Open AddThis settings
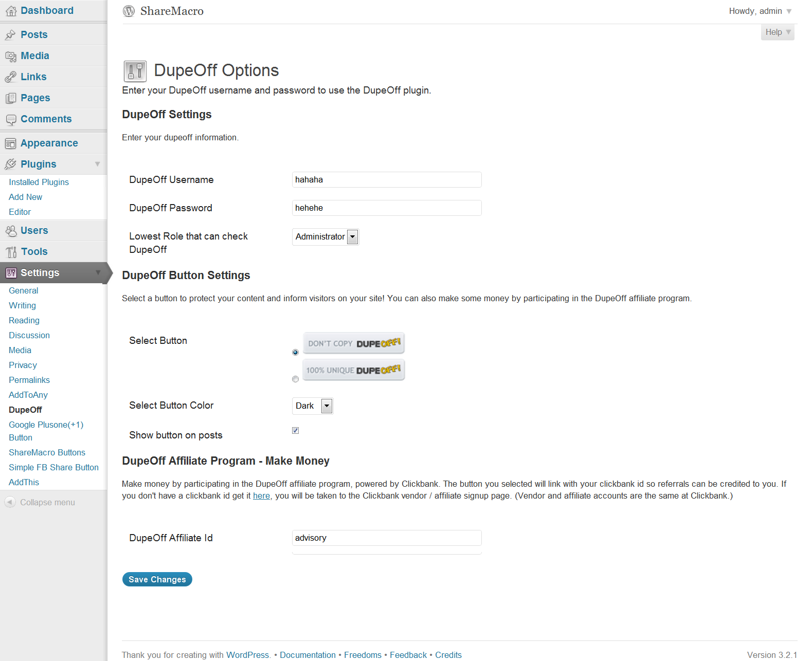Image resolution: width=812 pixels, height=661 pixels. pyautogui.click(x=24, y=482)
